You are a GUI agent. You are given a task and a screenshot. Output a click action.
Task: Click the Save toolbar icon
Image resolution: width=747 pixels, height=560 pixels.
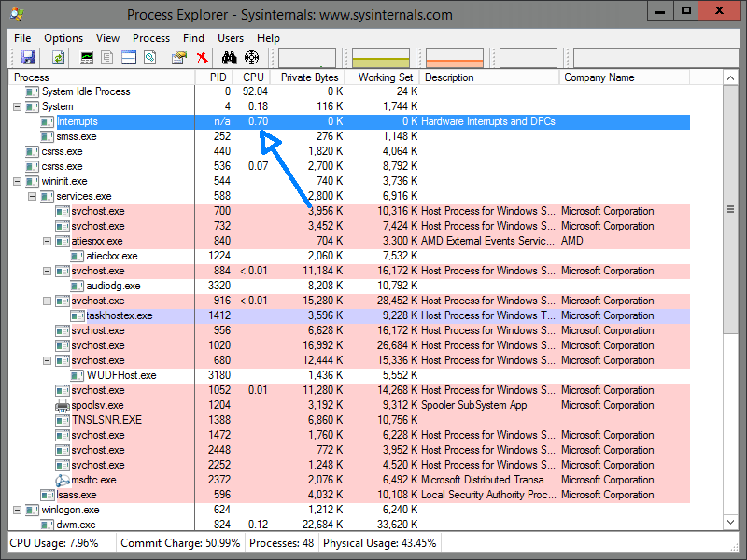28,58
